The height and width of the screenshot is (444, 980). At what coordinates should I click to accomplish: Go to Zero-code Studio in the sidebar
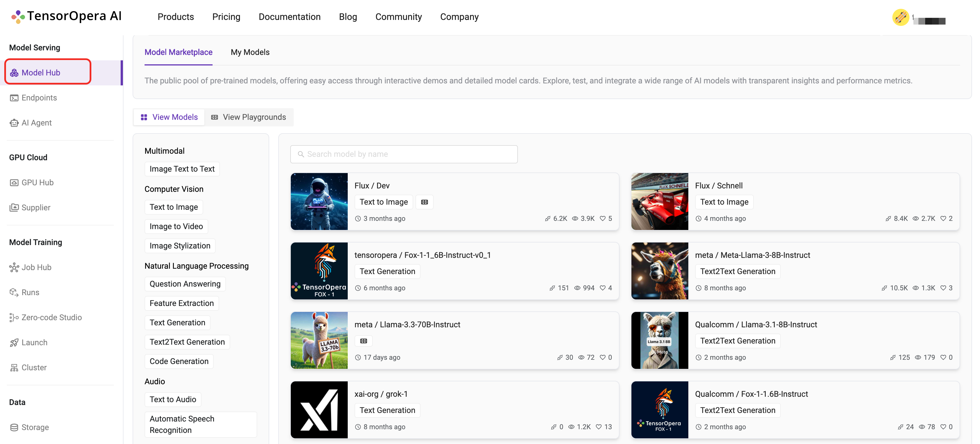[x=51, y=318]
